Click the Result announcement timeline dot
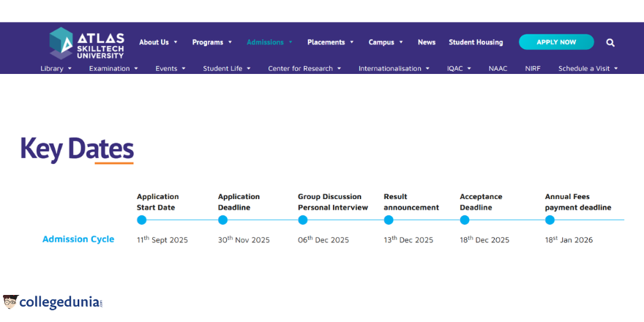 pos(389,220)
